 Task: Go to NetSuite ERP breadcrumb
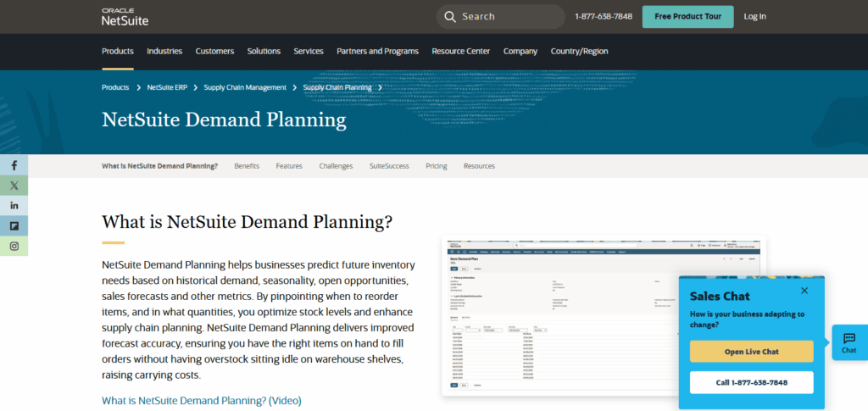(x=167, y=87)
